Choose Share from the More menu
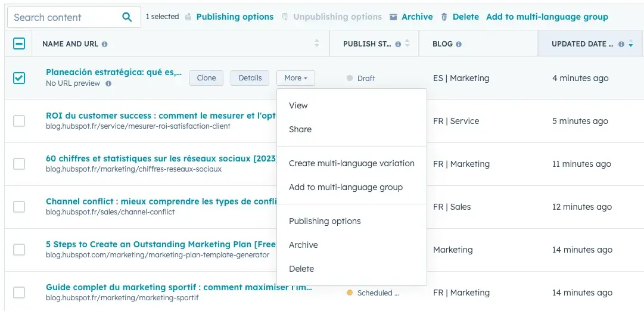Viewport: 644px width, 311px height. point(300,129)
